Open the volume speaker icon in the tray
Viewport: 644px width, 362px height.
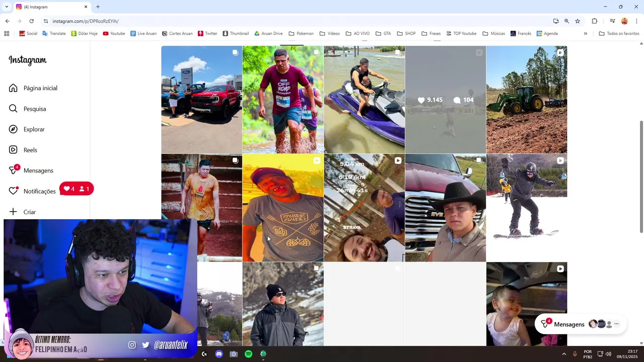(x=608, y=354)
